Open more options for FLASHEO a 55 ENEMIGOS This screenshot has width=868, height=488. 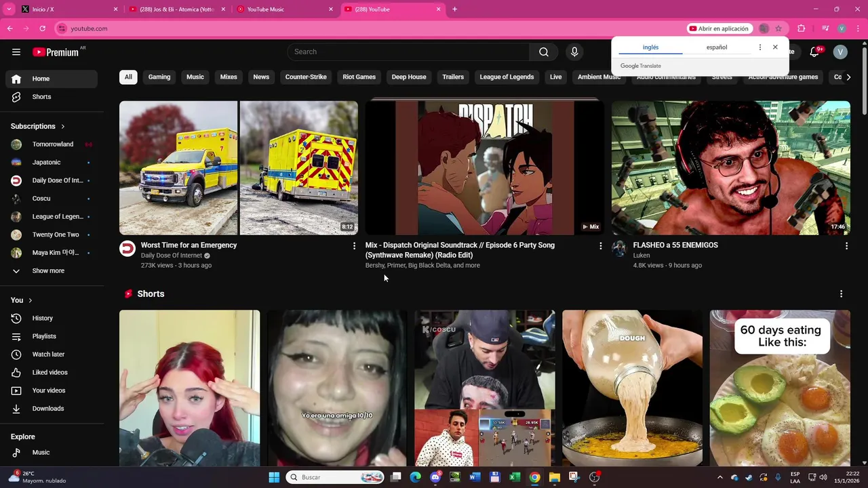click(x=846, y=246)
